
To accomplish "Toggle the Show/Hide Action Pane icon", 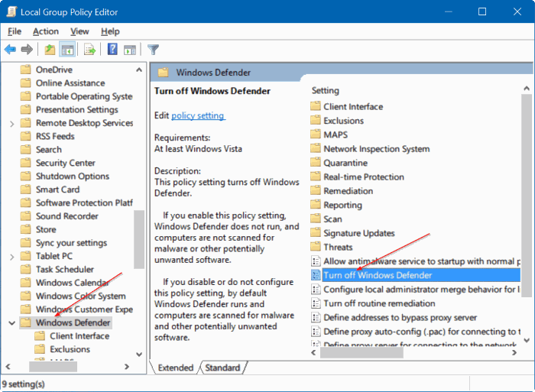I will (x=130, y=50).
